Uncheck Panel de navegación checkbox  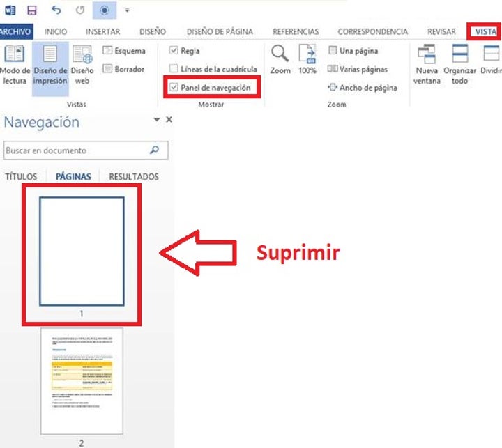tap(174, 88)
